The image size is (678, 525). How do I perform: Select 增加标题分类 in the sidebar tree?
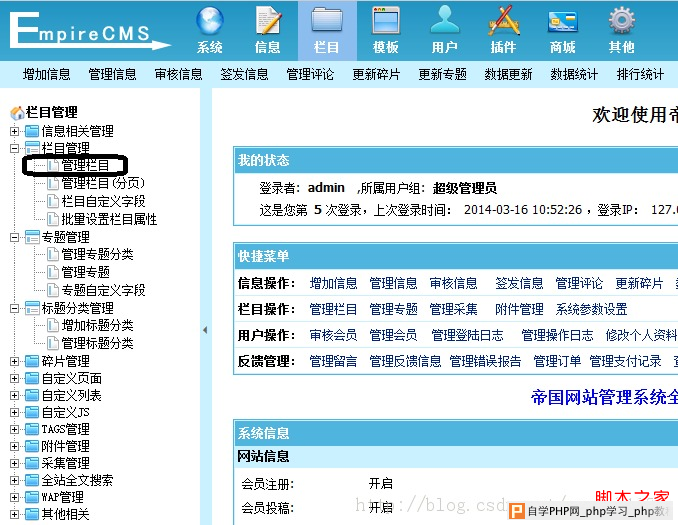pyautogui.click(x=97, y=325)
